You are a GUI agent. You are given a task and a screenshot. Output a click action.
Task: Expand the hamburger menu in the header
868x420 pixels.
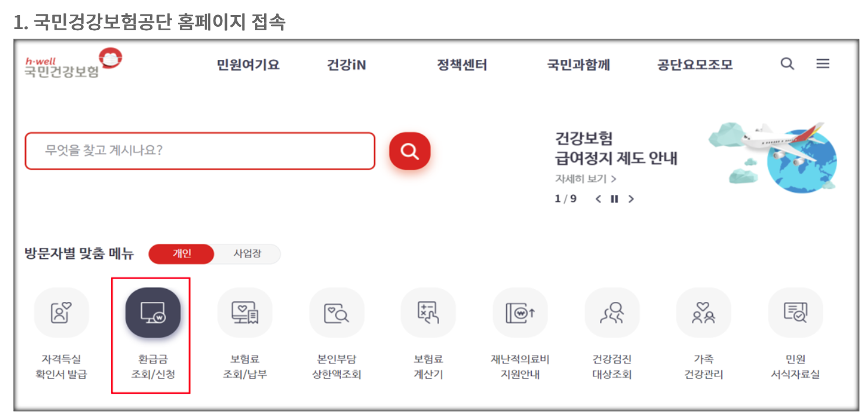(823, 65)
